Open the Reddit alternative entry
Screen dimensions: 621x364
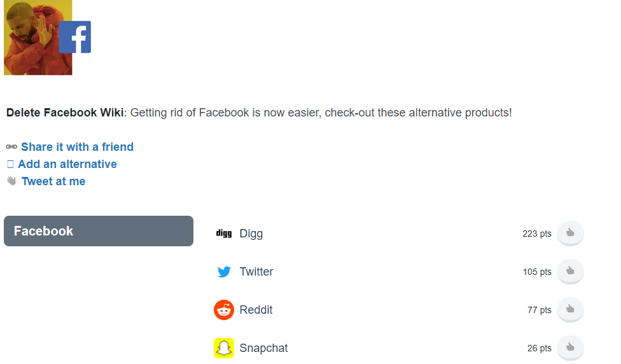coord(256,310)
